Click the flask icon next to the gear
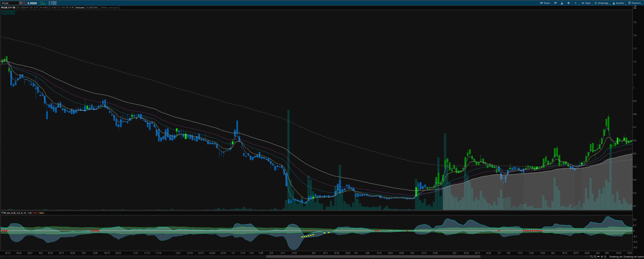 (x=562, y=3)
